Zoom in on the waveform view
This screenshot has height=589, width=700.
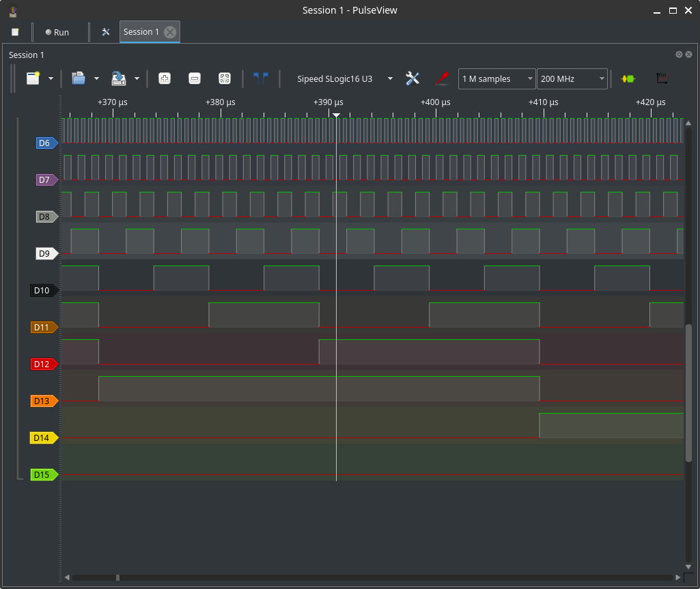tap(164, 79)
